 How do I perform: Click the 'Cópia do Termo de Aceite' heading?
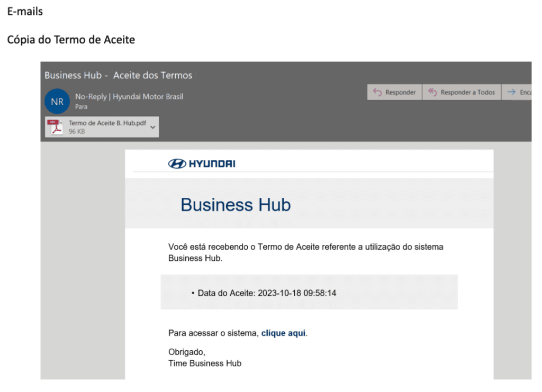[x=71, y=40]
